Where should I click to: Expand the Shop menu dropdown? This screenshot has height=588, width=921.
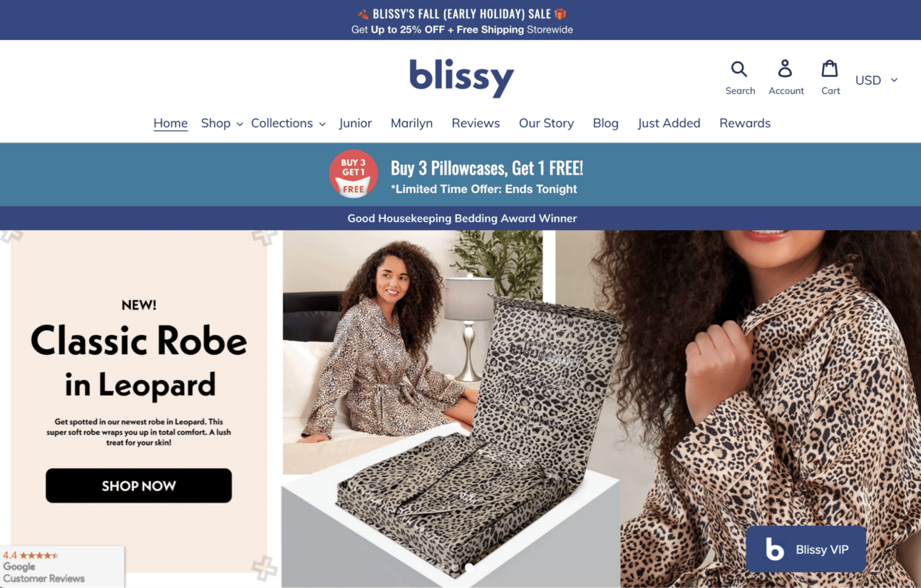[222, 123]
